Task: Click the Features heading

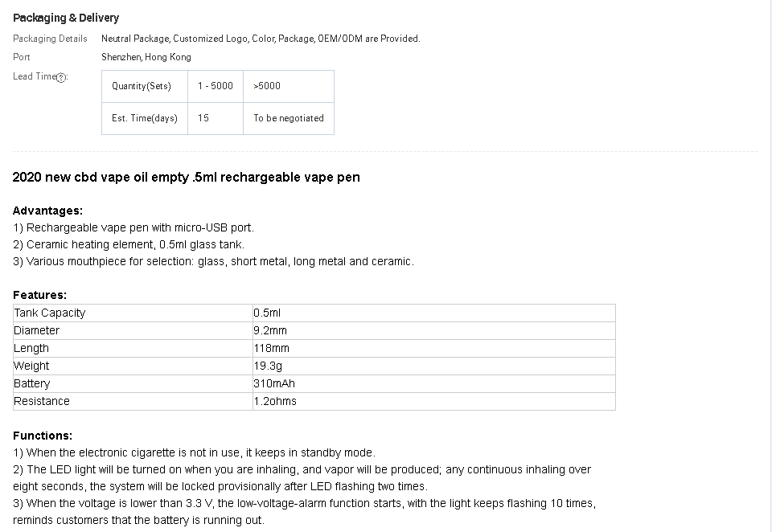Action: [40, 295]
